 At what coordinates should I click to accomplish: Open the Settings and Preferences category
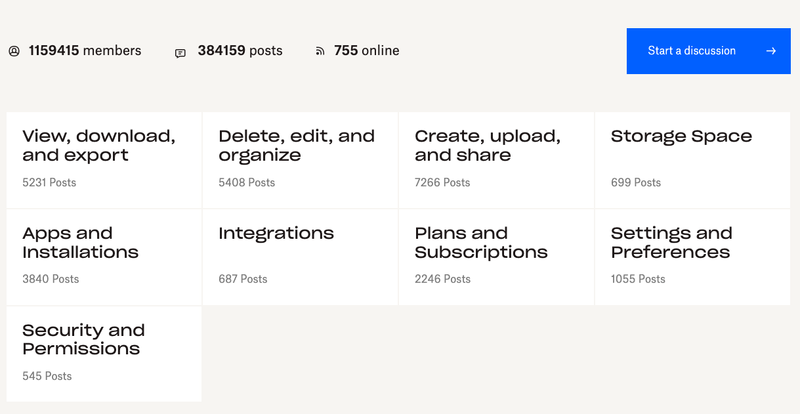tap(671, 243)
